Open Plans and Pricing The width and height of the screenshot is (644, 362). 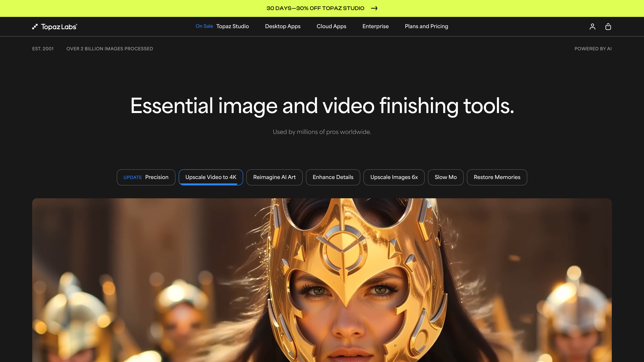point(426,26)
